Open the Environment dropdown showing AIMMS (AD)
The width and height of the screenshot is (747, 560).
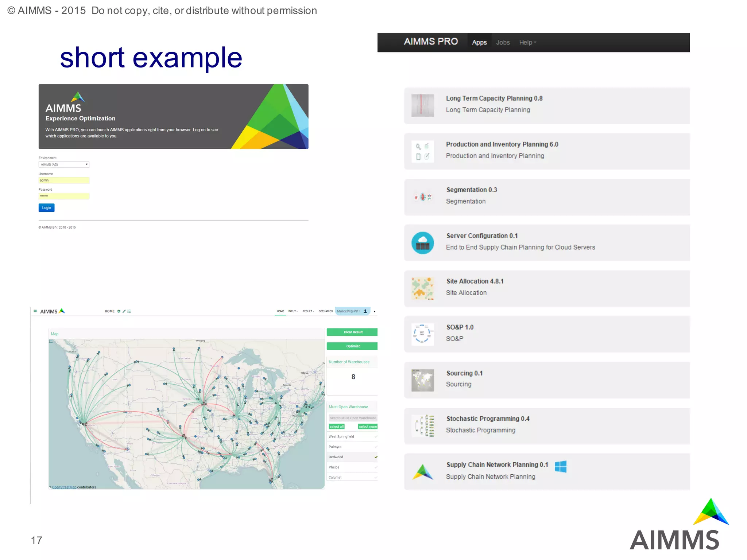[64, 164]
